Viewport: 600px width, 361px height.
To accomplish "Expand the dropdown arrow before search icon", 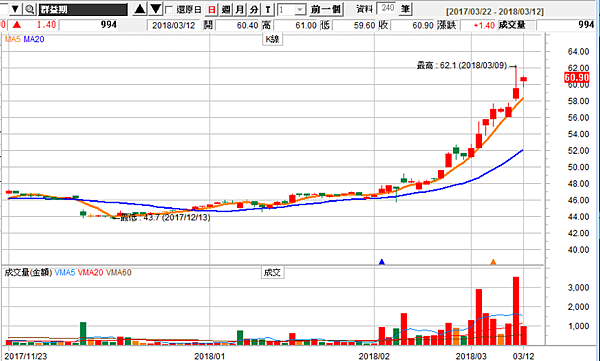I will (x=15, y=9).
